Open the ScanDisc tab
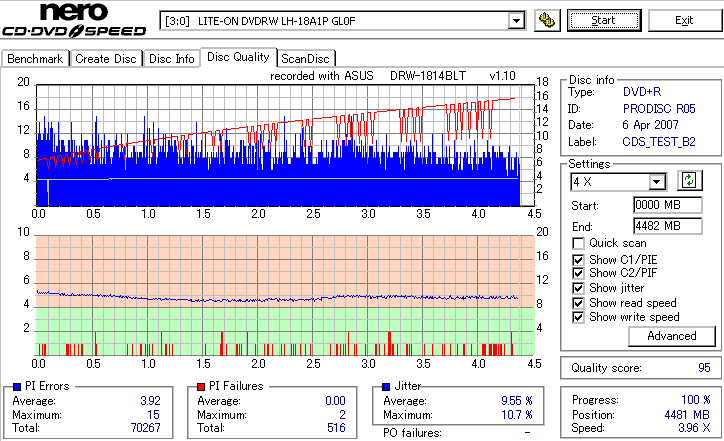This screenshot has width=724, height=441. pyautogui.click(x=305, y=59)
